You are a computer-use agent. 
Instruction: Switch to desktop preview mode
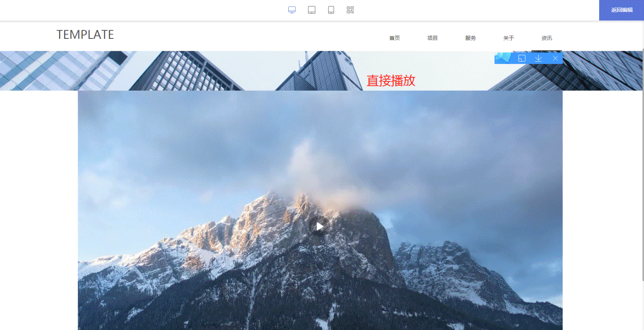pos(292,10)
